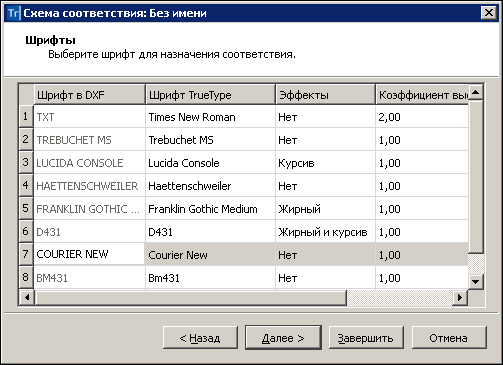Click the Эффекты column header
Screen dimensions: 503x365
tap(325, 95)
